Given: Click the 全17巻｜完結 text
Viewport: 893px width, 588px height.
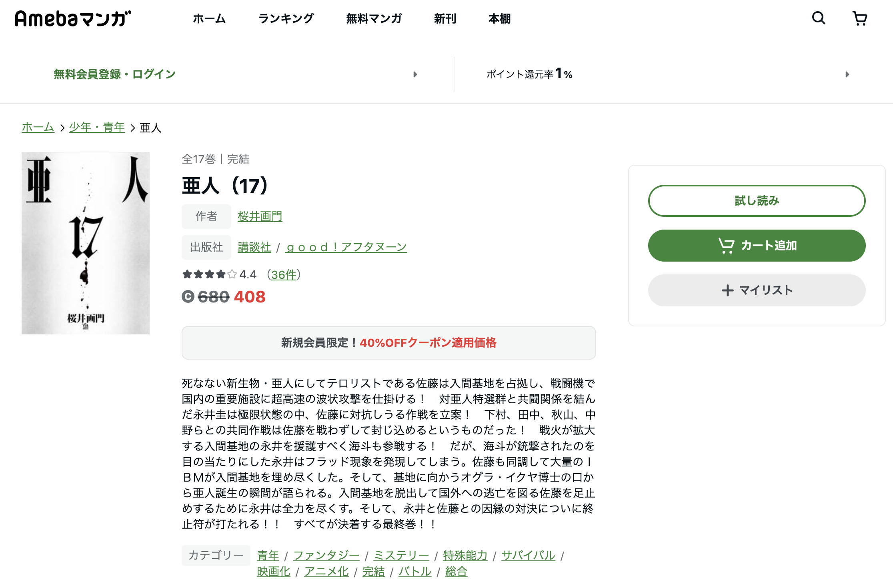Looking at the screenshot, I should pos(215,159).
